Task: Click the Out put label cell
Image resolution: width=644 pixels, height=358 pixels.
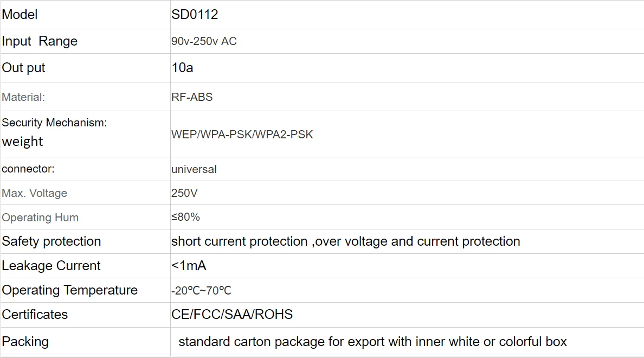Action: point(24,68)
